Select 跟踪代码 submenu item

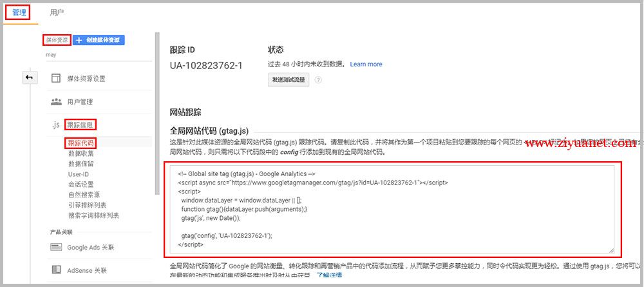(x=81, y=143)
